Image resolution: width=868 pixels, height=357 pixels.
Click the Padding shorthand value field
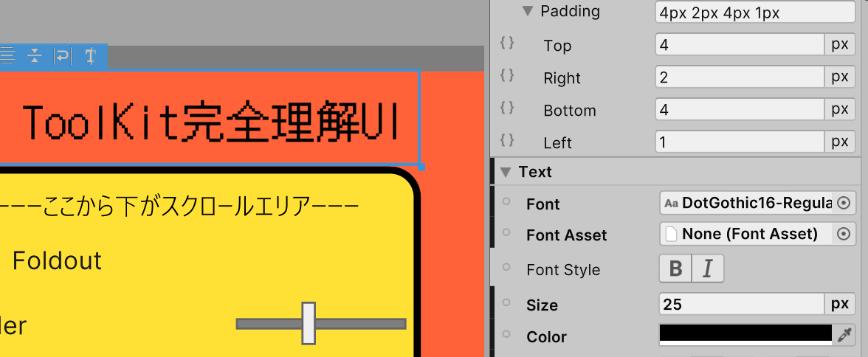(755, 13)
